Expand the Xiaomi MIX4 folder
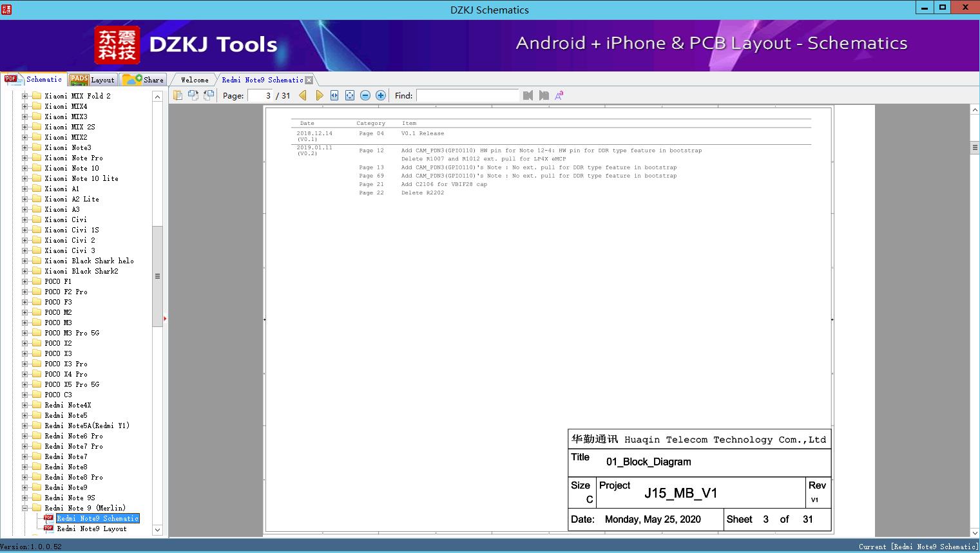The height and width of the screenshot is (553, 980). (x=25, y=106)
